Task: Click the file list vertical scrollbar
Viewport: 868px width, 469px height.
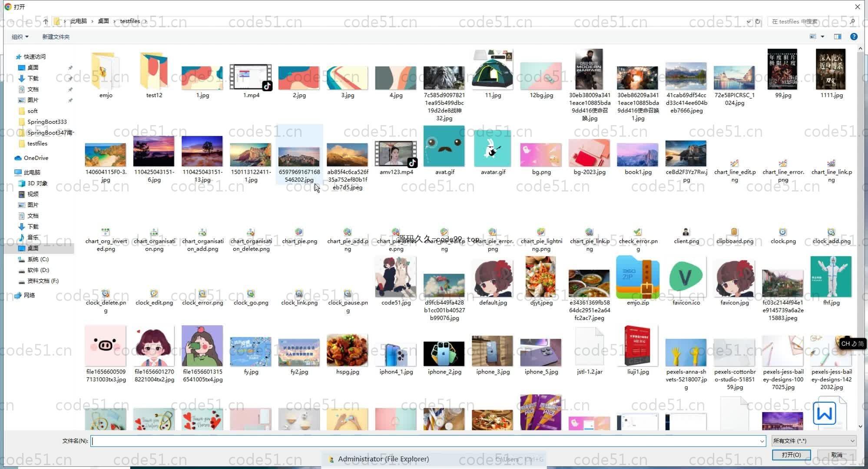Action: (860, 238)
